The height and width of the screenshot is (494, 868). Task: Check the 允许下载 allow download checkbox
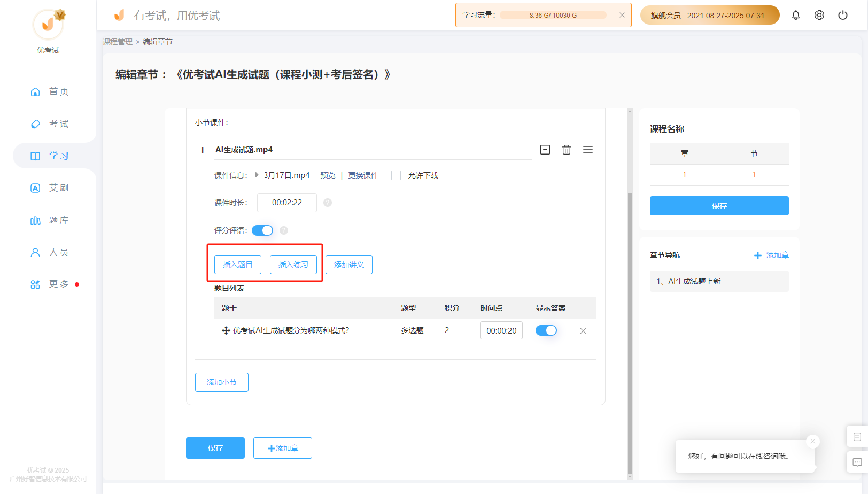(x=396, y=175)
